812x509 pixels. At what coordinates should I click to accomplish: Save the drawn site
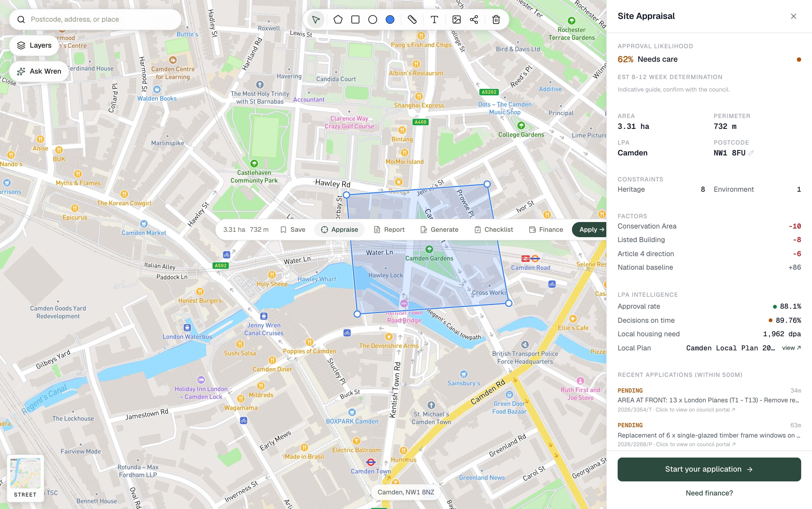point(293,230)
